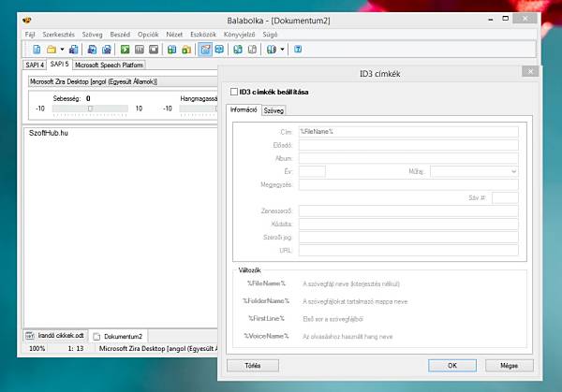Click the Sebesség speed slider thumb
562x392 pixels.
[90, 109]
